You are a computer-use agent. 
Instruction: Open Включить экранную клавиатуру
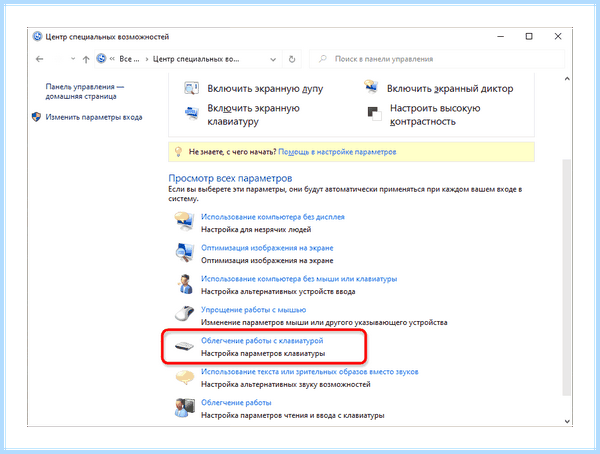coord(253,115)
